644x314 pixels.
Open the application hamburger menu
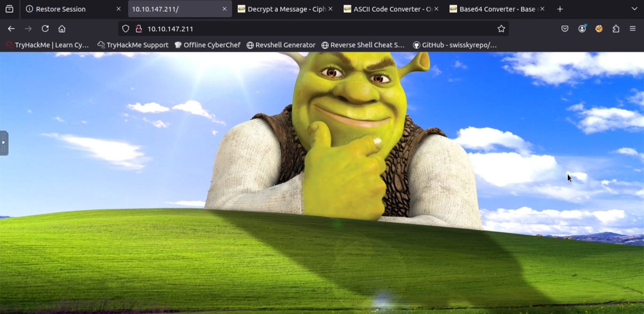(x=633, y=29)
